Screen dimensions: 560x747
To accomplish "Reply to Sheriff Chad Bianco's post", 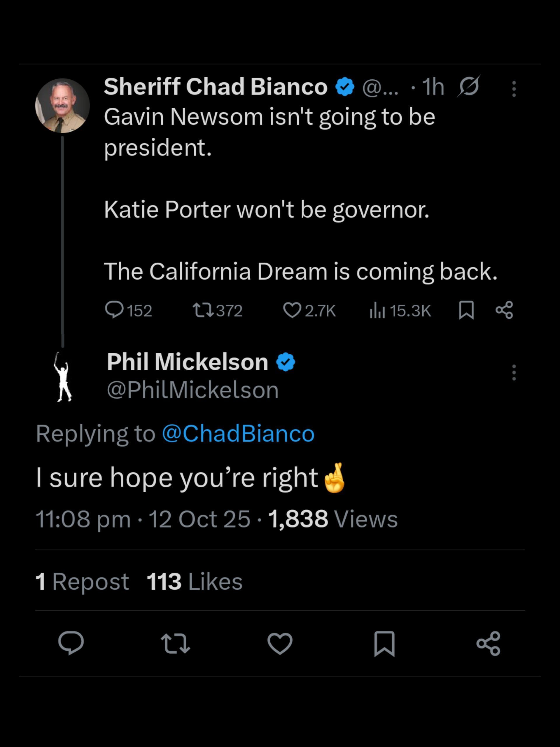I will click(114, 310).
